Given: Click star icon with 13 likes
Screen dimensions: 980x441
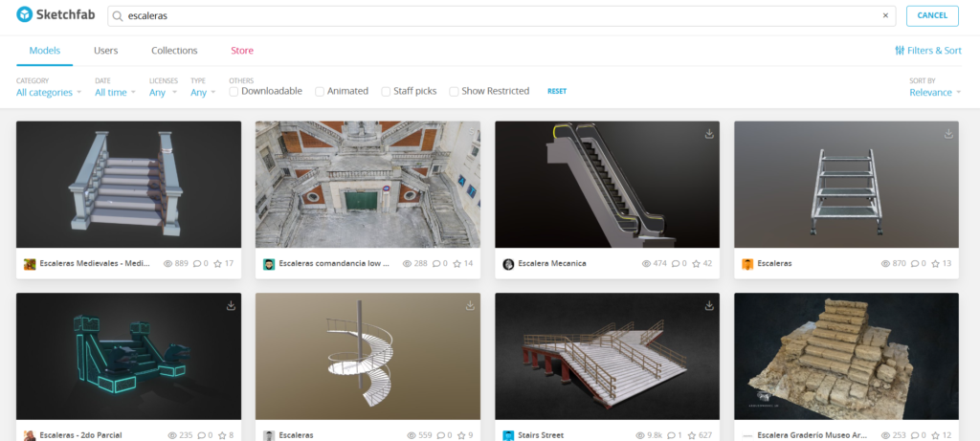Looking at the screenshot, I should pos(936,264).
